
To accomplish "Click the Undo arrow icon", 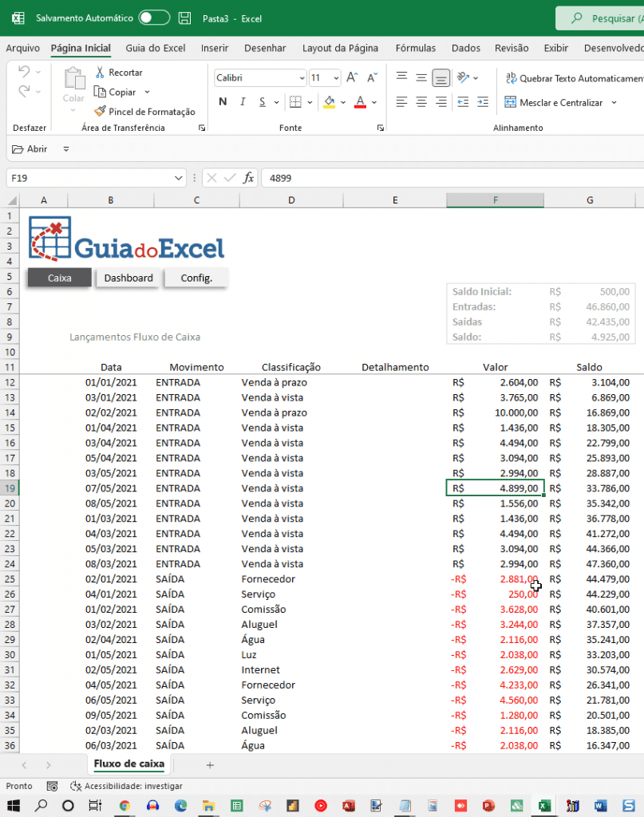I will point(23,71).
